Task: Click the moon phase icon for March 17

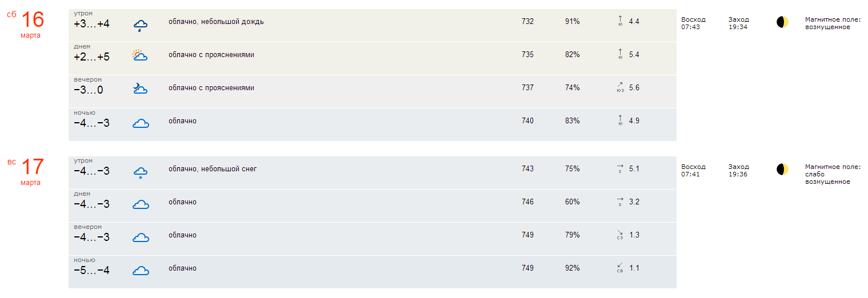Action: tap(782, 170)
